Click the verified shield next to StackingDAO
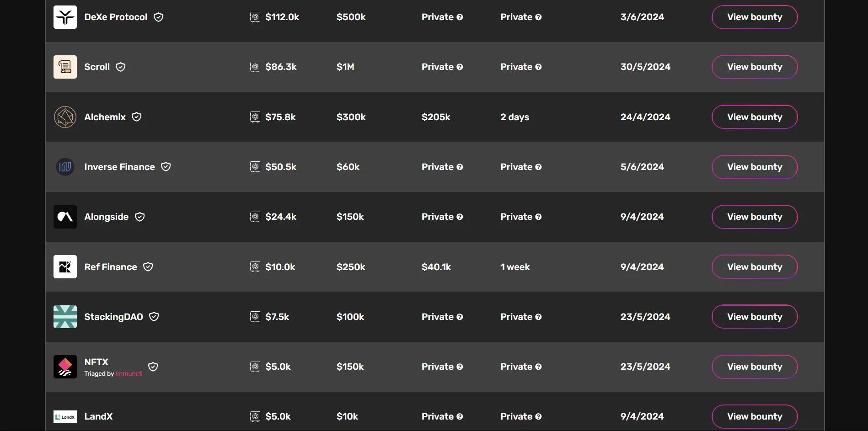 pyautogui.click(x=154, y=317)
